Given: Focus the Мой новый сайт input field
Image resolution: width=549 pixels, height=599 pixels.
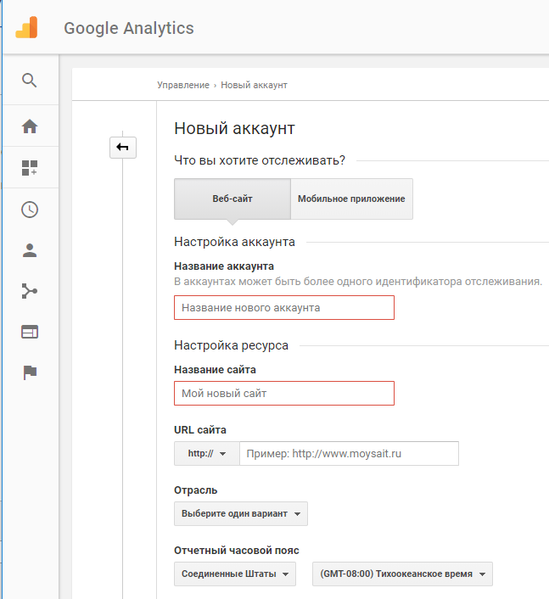Looking at the screenshot, I should [284, 393].
